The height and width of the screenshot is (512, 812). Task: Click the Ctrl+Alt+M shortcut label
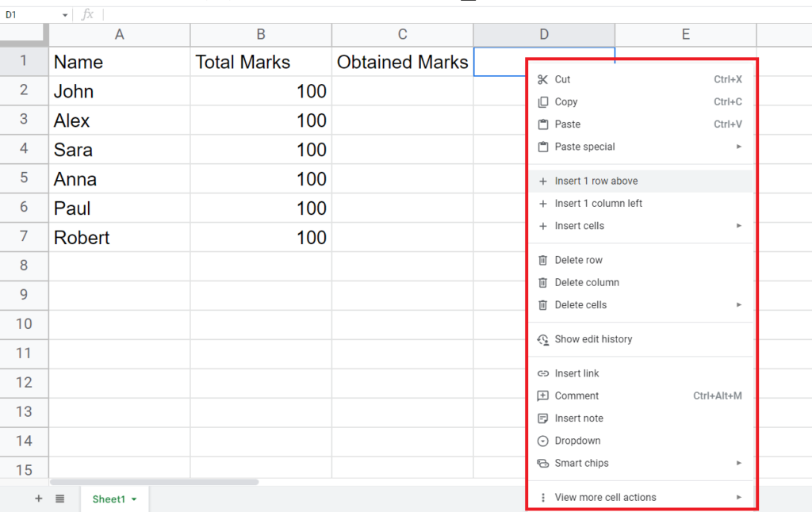click(717, 396)
